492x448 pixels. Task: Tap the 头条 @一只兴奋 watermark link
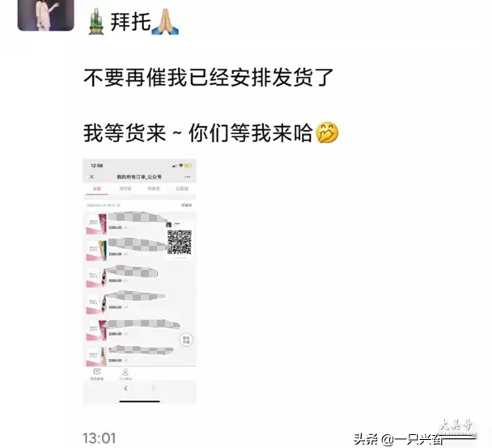(x=414, y=439)
